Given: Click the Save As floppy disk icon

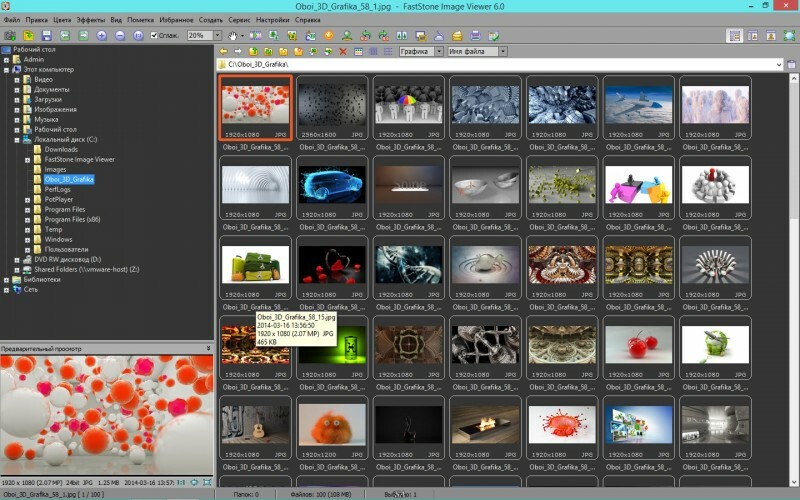Looking at the screenshot, I should coord(47,35).
